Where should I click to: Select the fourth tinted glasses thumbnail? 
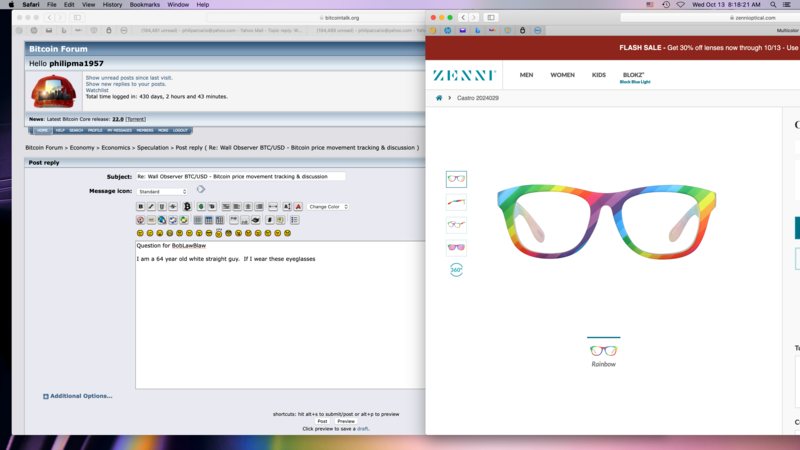[456, 247]
